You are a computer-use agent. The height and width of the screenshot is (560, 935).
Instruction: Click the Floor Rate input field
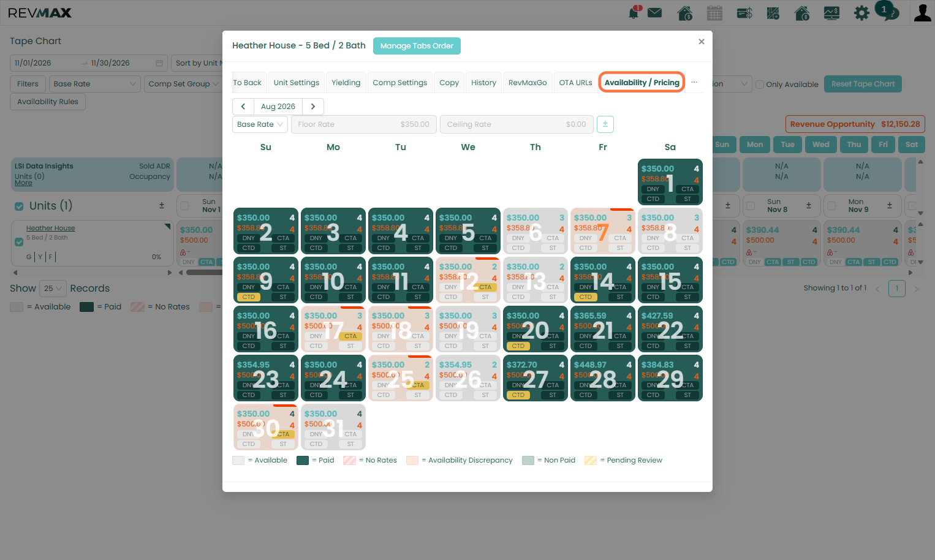pos(363,124)
